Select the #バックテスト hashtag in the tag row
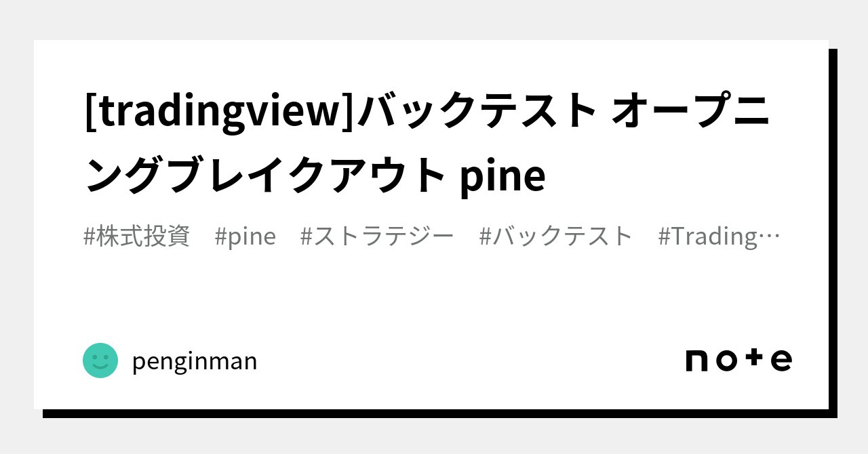 point(555,236)
